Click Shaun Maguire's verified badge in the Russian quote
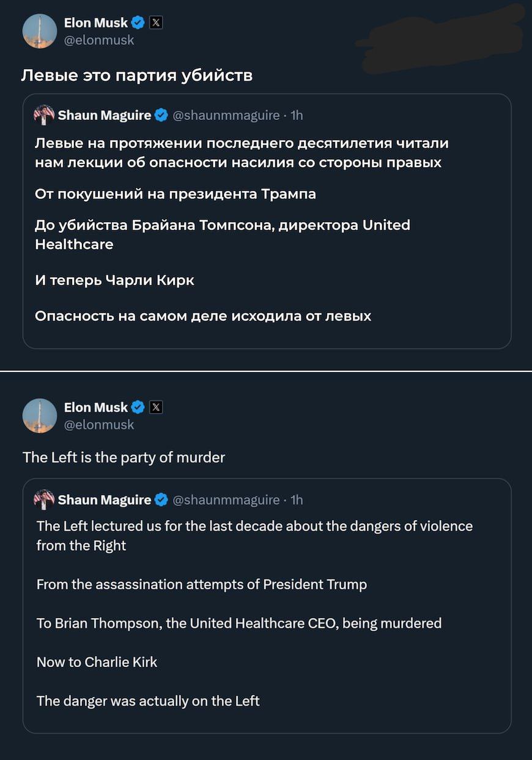This screenshot has height=760, width=532. [161, 115]
